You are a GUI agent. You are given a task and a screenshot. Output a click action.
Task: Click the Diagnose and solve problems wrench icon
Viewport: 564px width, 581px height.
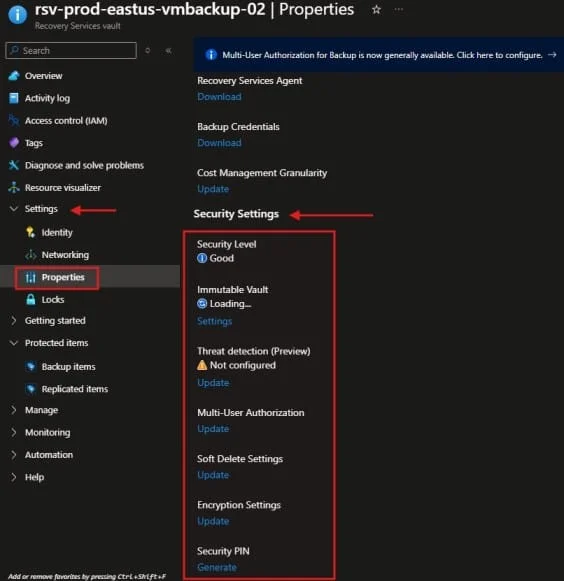[14, 165]
